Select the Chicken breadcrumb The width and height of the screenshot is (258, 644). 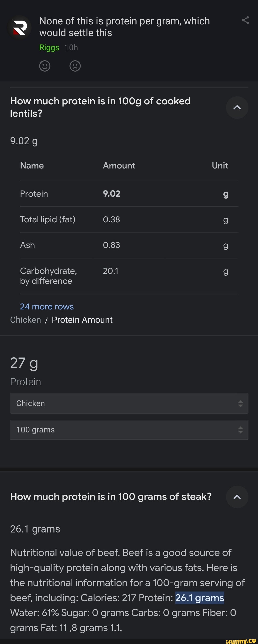pyautogui.click(x=26, y=320)
